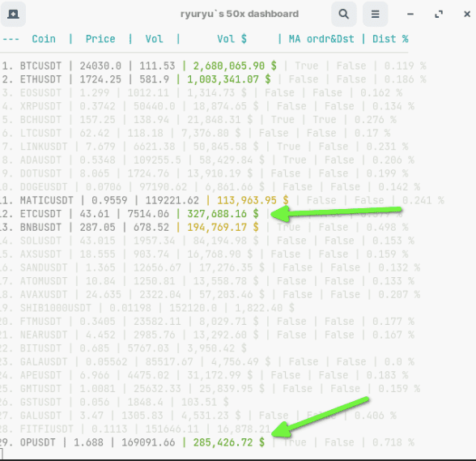The height and width of the screenshot is (461, 476).
Task: Select the LTCUSDT row name
Action: [40, 133]
